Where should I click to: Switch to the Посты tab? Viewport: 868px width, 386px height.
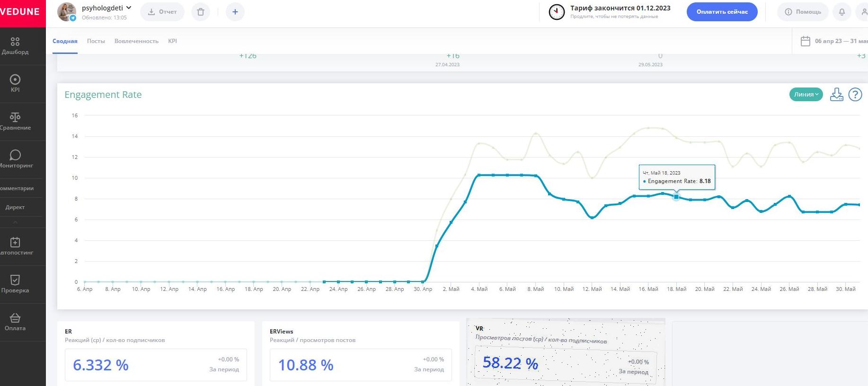point(96,41)
